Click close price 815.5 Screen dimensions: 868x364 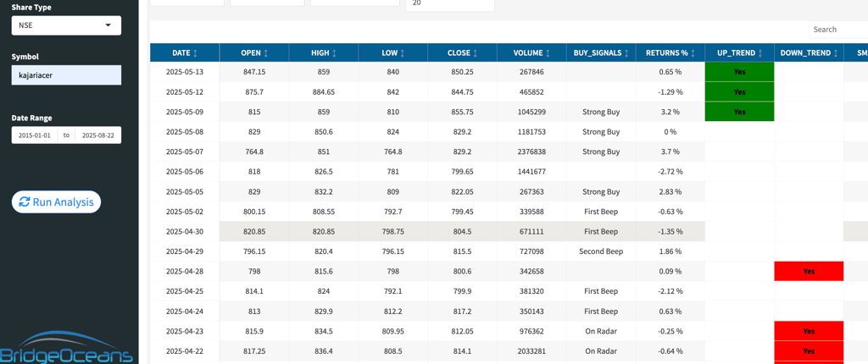[462, 251]
